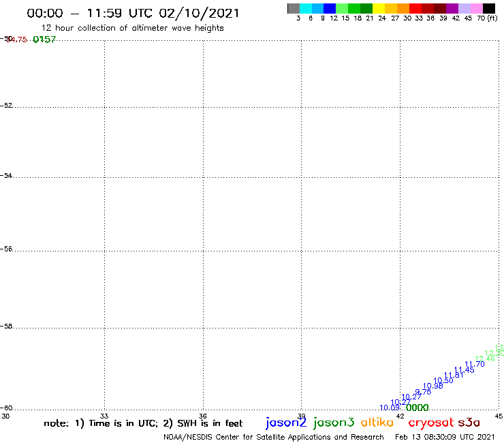Click the blue "11.70" wave height value

point(475,364)
